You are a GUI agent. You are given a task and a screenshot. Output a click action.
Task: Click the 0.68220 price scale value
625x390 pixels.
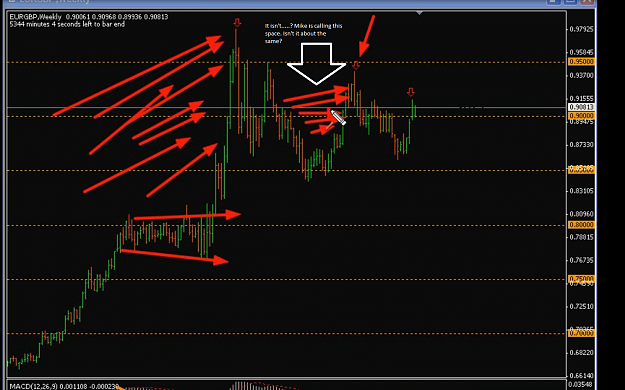pos(582,353)
